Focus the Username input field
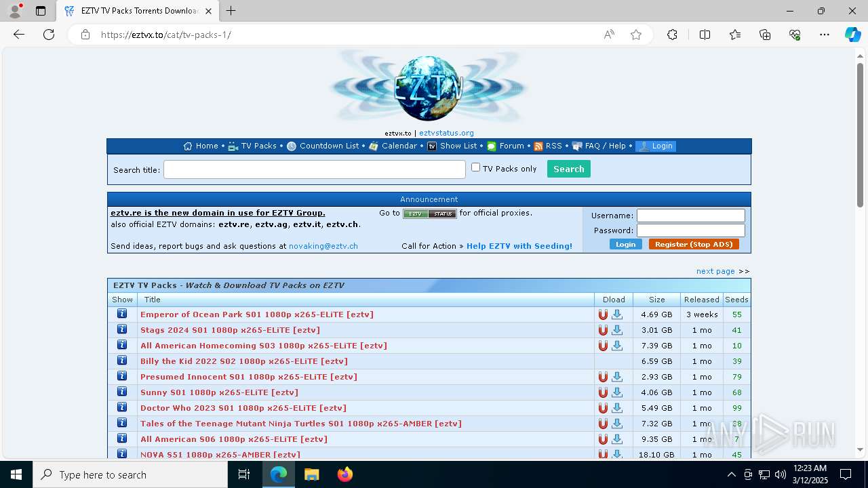This screenshot has height=488, width=868. [691, 216]
